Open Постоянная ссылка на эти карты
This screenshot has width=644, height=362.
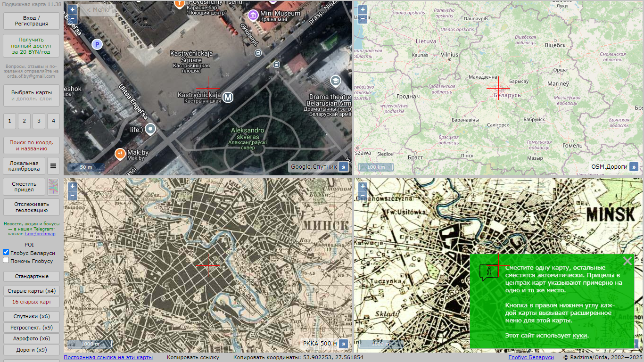(108, 357)
